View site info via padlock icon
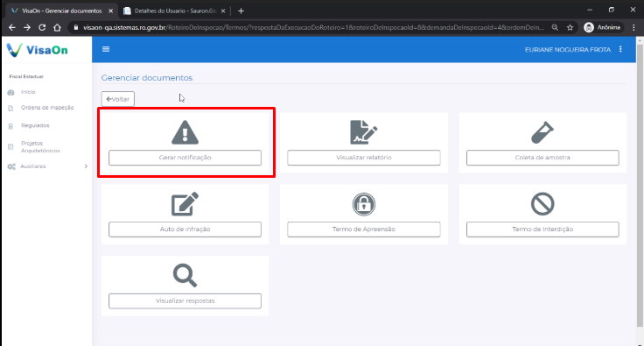Viewport: 644px width, 346px height. 76,27
